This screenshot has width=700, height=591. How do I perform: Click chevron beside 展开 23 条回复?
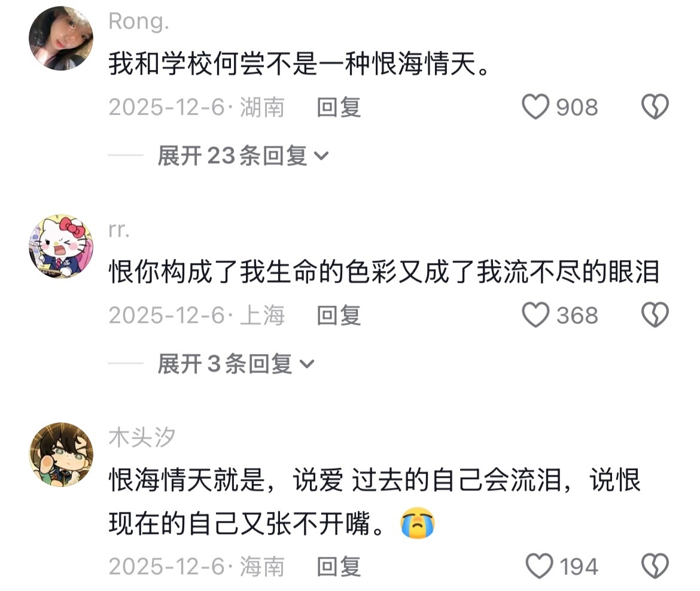coord(321,156)
